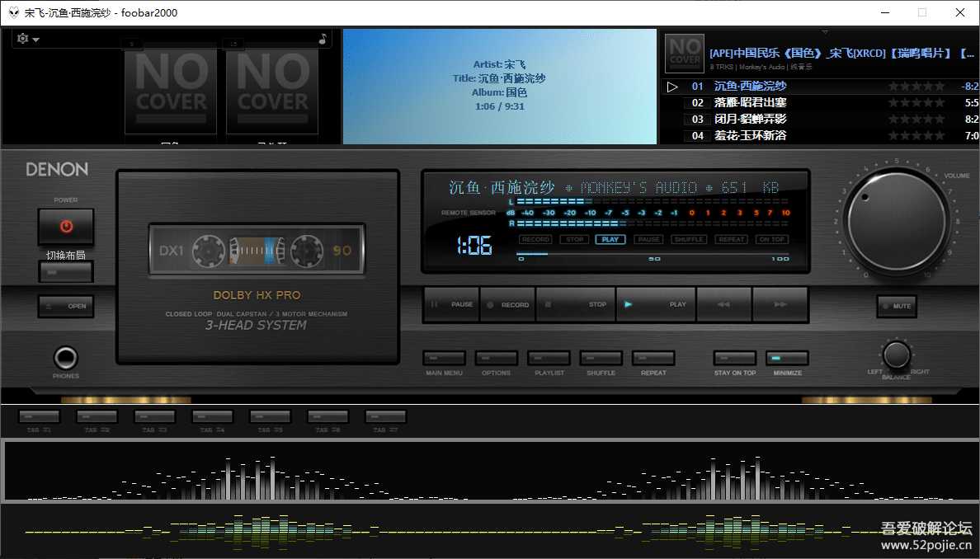Click the spectrum bars visualization panel
This screenshot has width=980, height=559.
[490, 471]
